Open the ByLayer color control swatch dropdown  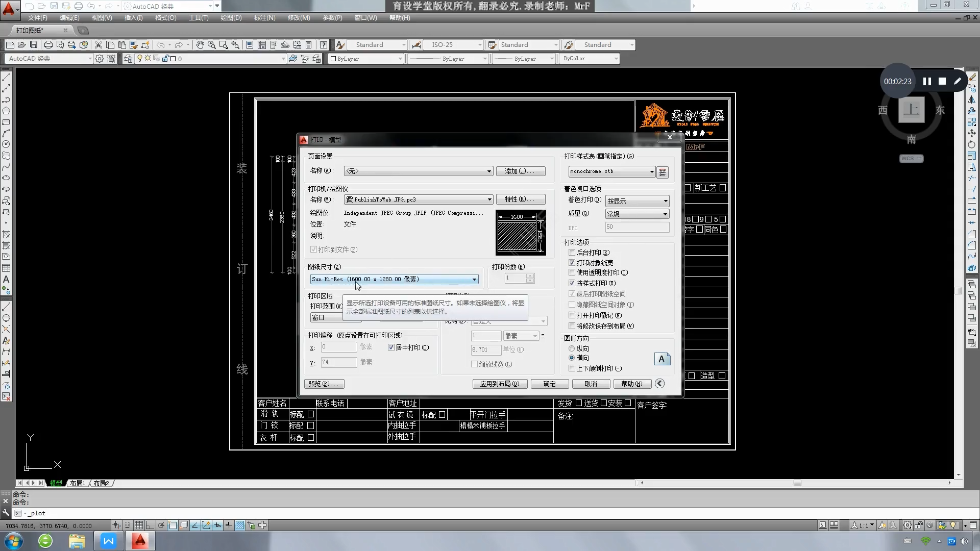click(x=365, y=59)
